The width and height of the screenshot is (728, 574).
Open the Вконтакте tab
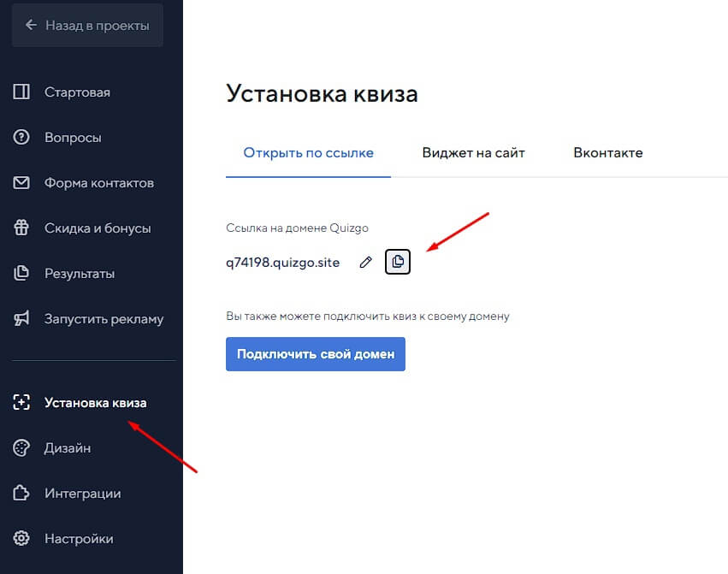607,153
